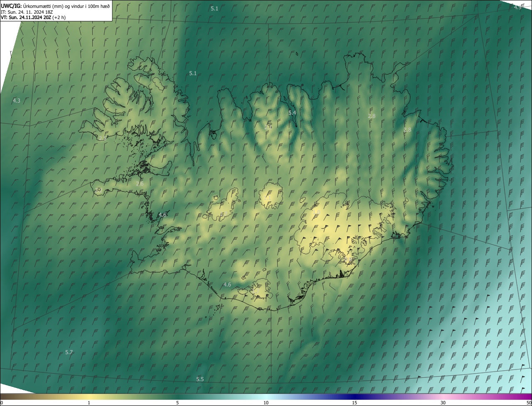Click colorbar tick label '15'

pos(355,403)
